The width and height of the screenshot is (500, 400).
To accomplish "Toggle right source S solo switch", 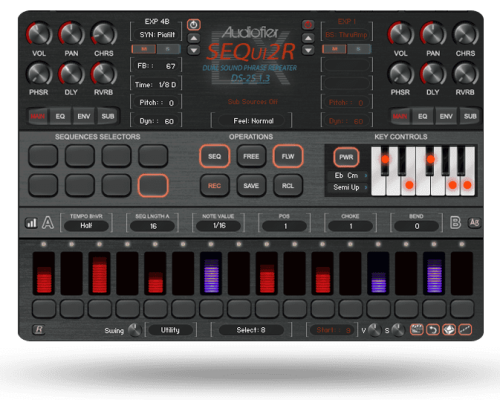I will (359, 49).
